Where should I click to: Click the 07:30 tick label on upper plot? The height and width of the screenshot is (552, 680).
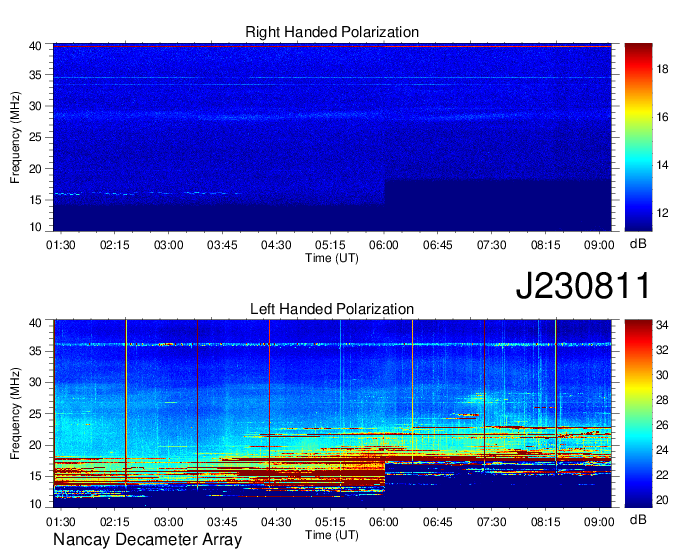point(491,245)
